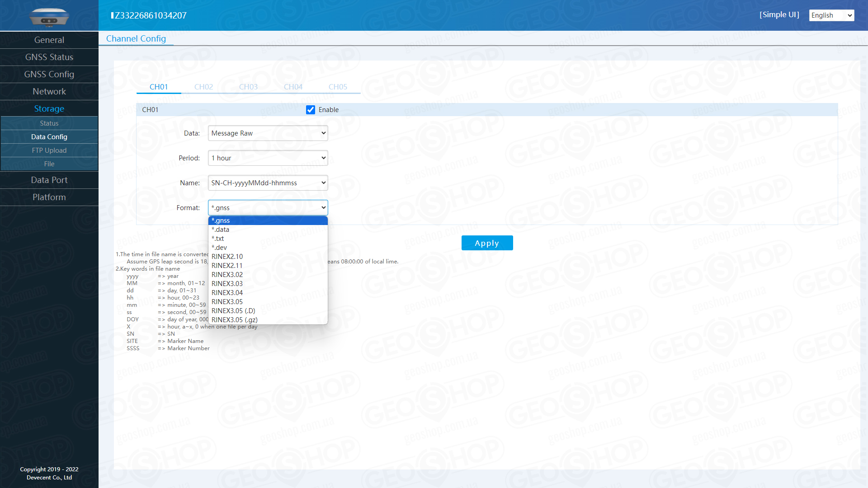Open FTP Upload submenu item

click(x=49, y=150)
